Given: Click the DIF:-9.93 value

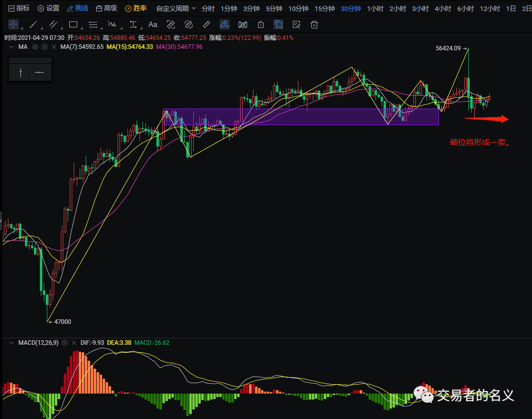Looking at the screenshot, I should [92, 343].
